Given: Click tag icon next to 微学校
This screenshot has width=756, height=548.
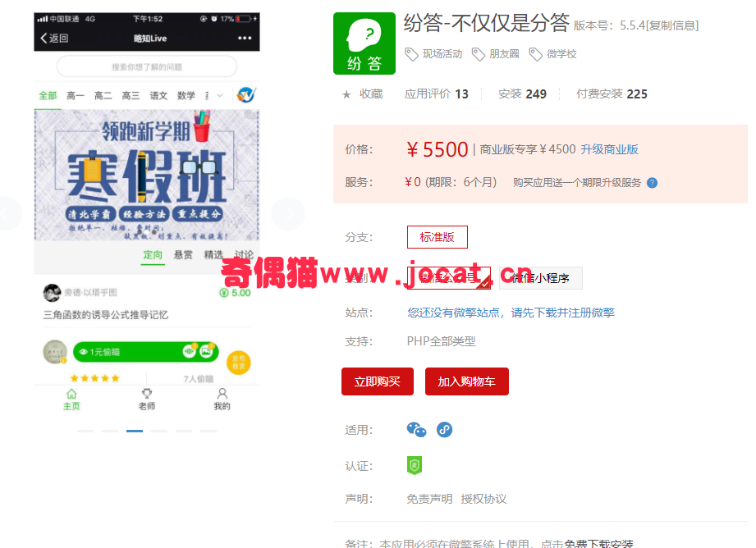Looking at the screenshot, I should click(x=535, y=54).
